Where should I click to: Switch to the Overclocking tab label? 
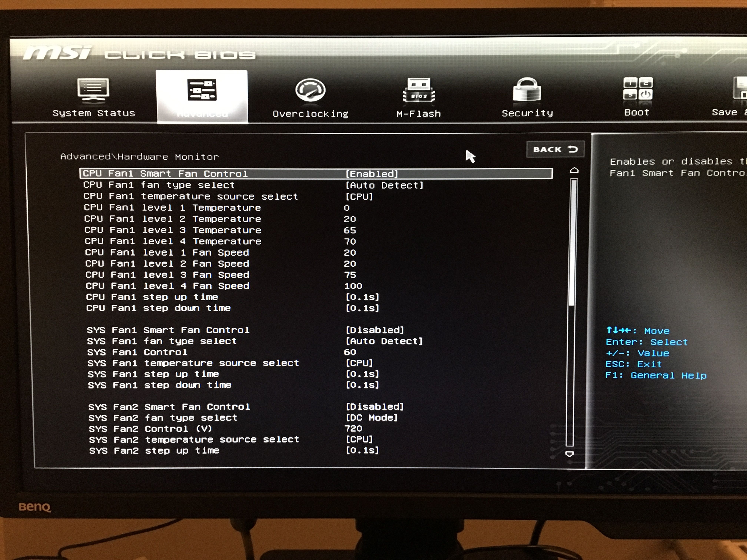click(310, 114)
